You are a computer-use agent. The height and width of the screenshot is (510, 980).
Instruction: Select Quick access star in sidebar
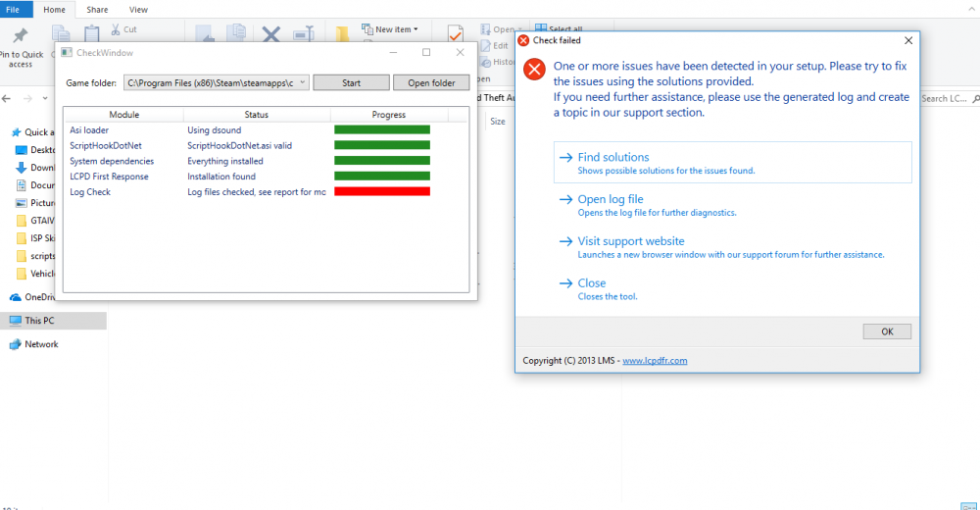17,132
